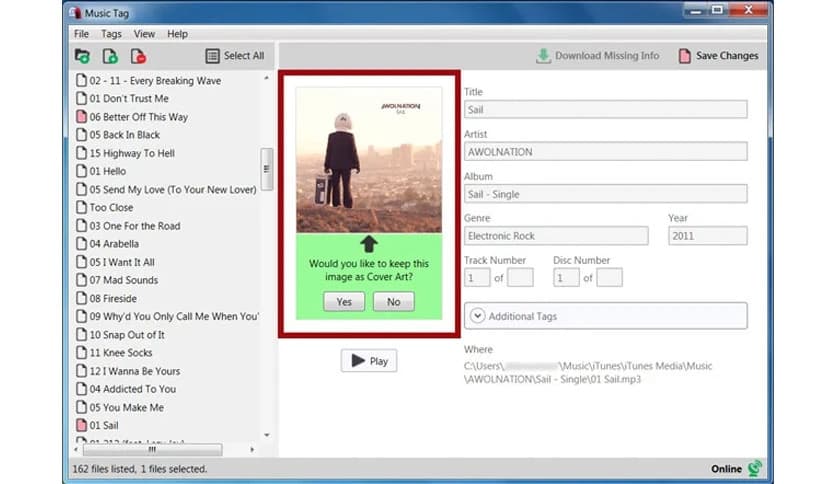Click the Genre field Electronic Rock
This screenshot has height=484, width=836.
556,236
